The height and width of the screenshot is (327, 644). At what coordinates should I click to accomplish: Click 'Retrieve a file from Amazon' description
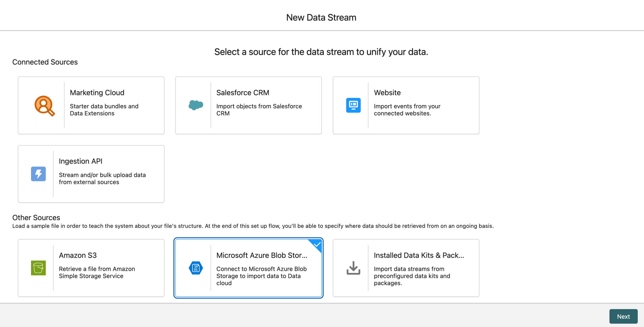tap(97, 272)
